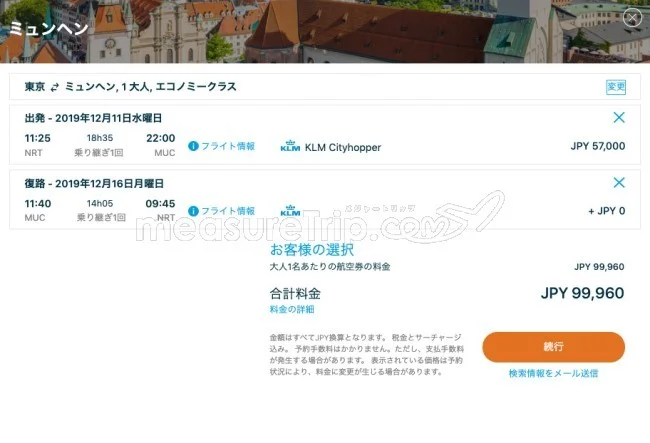The image size is (650, 443).
Task: Close the München flight overlay
Action: [631, 17]
